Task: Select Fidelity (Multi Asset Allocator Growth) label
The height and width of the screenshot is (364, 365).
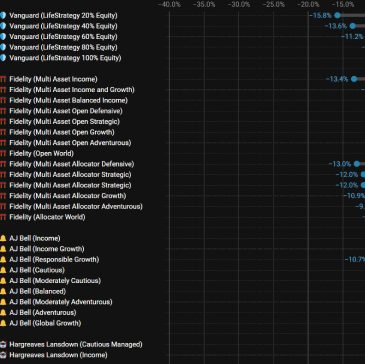Action: [68, 196]
